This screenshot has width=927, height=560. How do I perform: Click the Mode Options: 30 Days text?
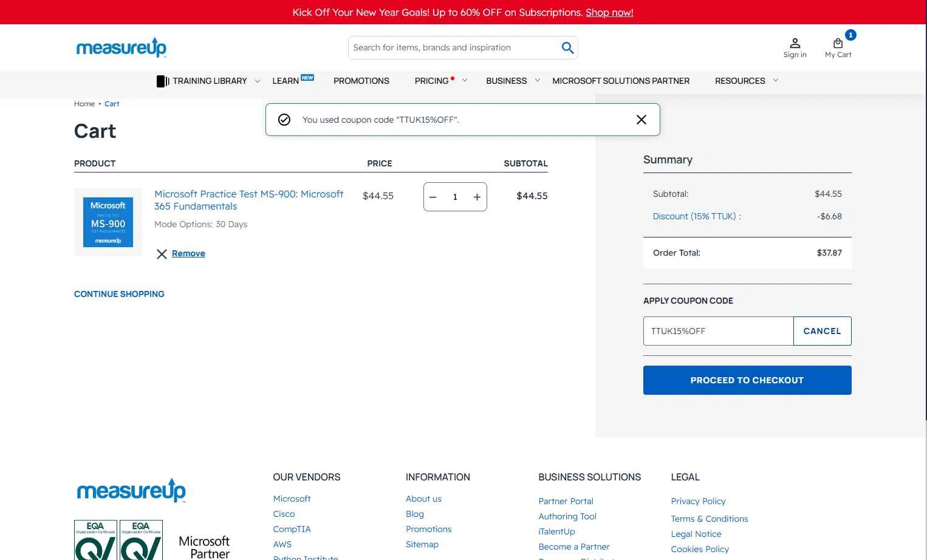tap(200, 224)
